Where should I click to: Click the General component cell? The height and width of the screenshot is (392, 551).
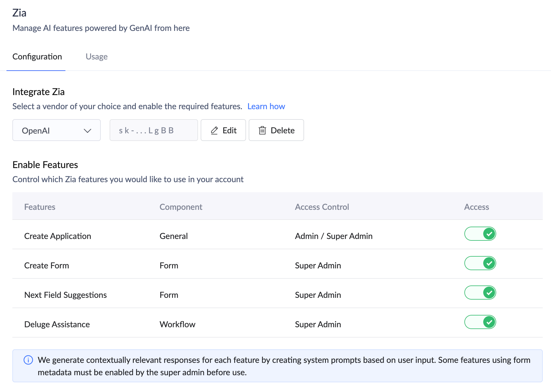point(174,236)
